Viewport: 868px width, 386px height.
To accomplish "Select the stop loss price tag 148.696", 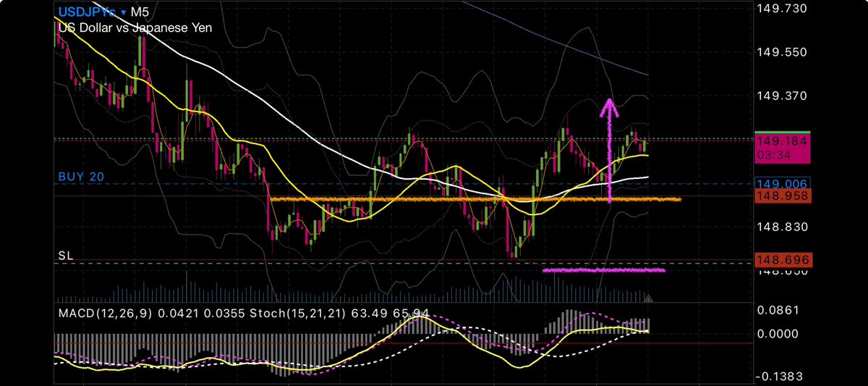I will (x=784, y=259).
